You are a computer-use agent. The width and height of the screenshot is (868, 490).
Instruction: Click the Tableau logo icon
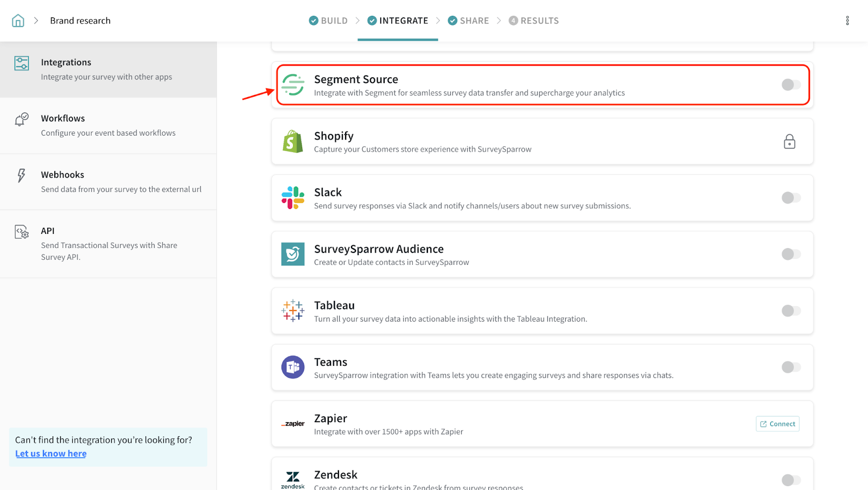coord(293,311)
